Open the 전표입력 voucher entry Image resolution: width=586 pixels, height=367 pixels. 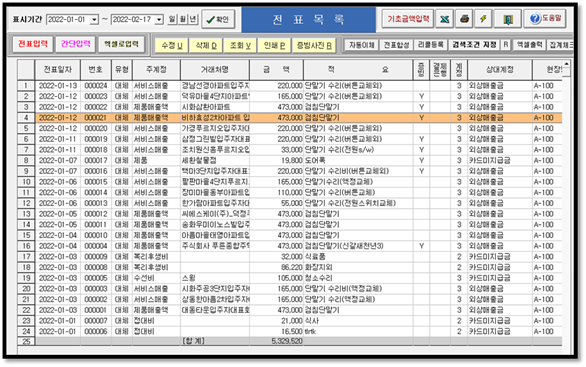pyautogui.click(x=33, y=44)
